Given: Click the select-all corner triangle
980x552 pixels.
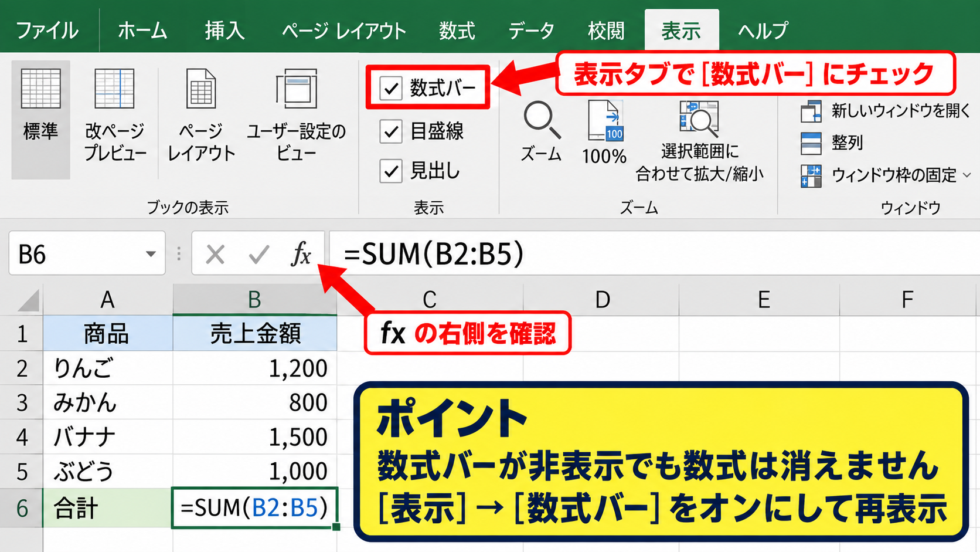Looking at the screenshot, I should coord(28,300).
